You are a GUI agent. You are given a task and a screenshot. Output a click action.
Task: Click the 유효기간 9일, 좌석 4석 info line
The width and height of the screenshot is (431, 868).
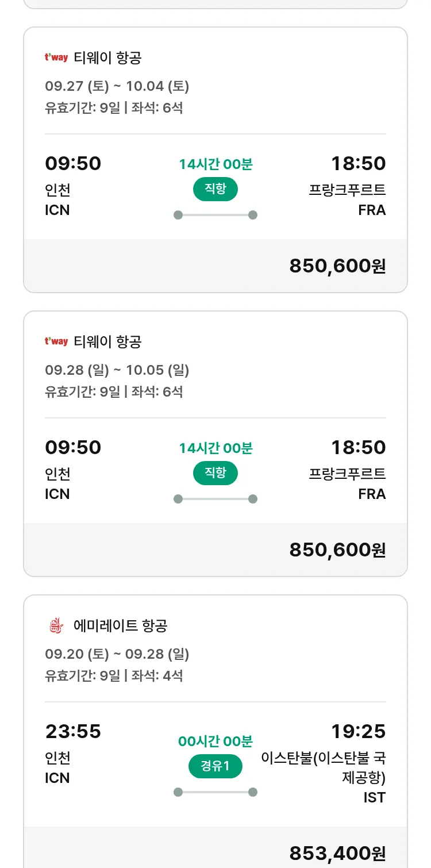114,675
